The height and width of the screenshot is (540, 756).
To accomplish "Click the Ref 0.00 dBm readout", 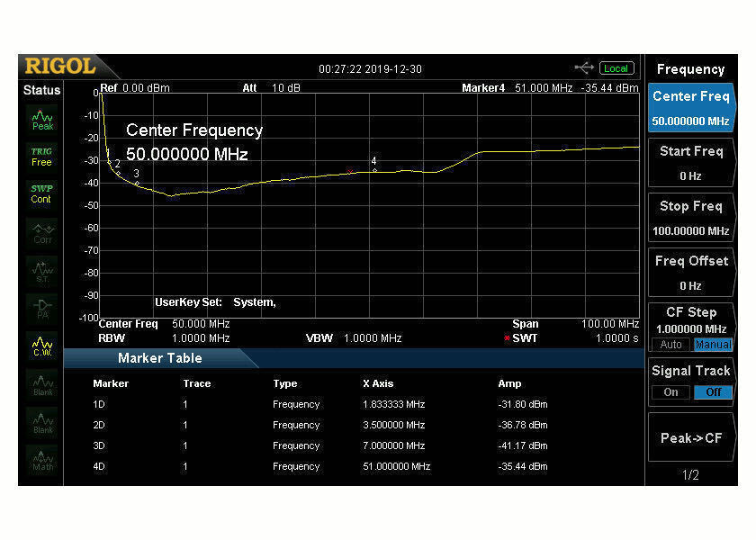I will [135, 88].
